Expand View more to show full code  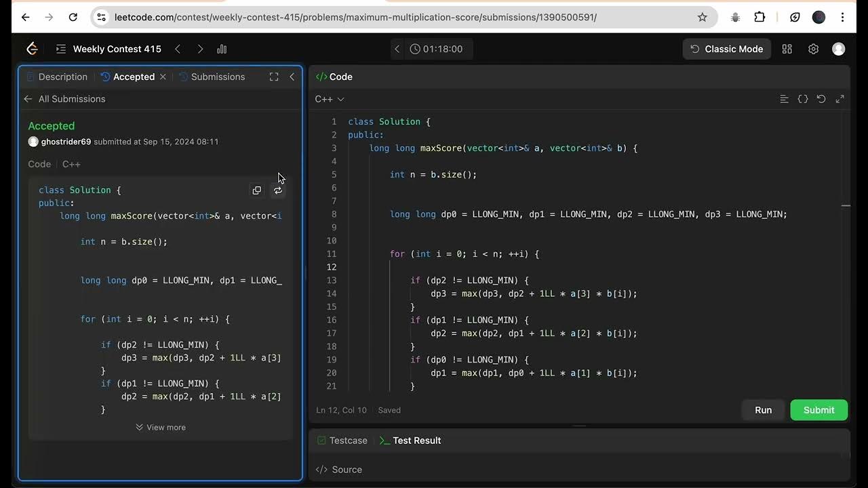point(161,428)
